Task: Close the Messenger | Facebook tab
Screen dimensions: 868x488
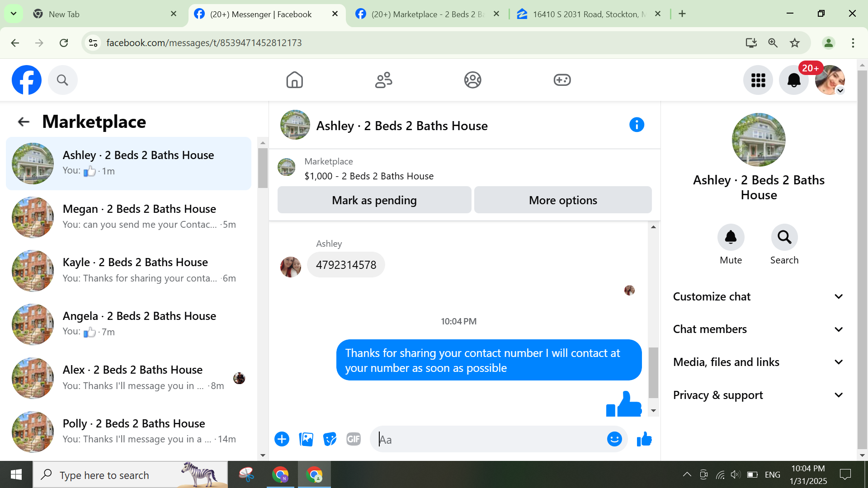Action: [x=335, y=14]
